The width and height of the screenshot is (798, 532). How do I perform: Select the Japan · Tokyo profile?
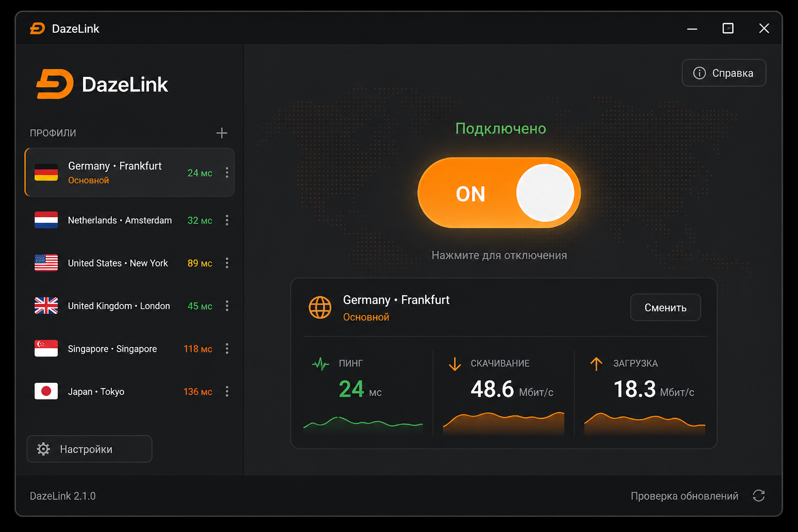click(x=130, y=392)
